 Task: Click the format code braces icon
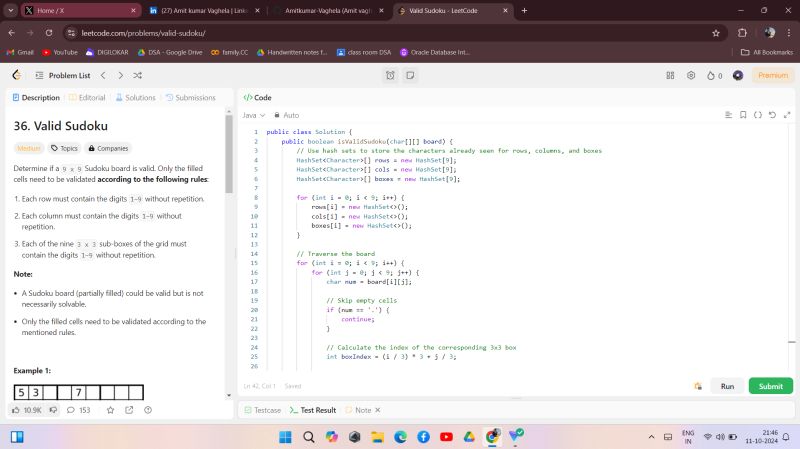pyautogui.click(x=757, y=115)
